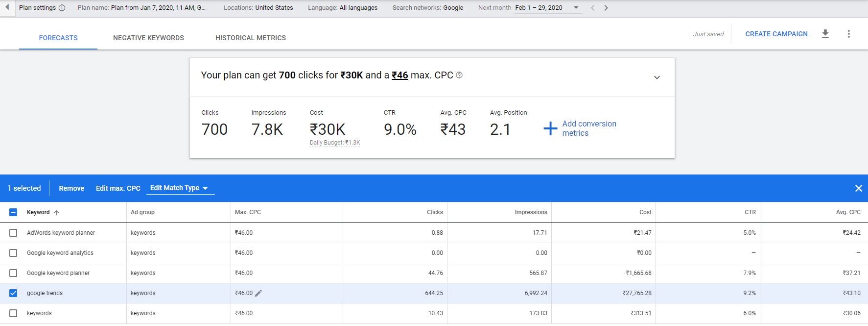Sort by the Max. CPC column header
868x326 pixels.
(x=248, y=212)
